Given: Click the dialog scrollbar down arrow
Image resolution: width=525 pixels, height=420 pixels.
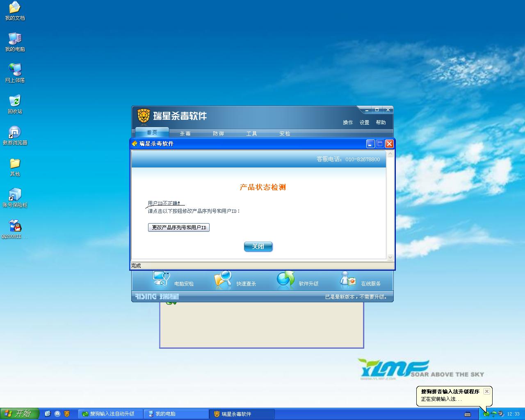Looking at the screenshot, I should [x=390, y=257].
